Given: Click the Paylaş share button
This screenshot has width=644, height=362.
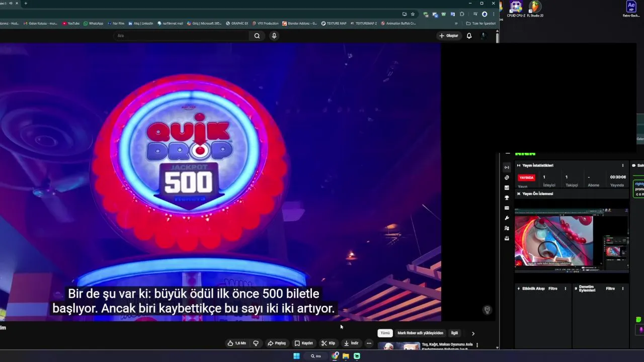Looking at the screenshot, I should (x=277, y=343).
